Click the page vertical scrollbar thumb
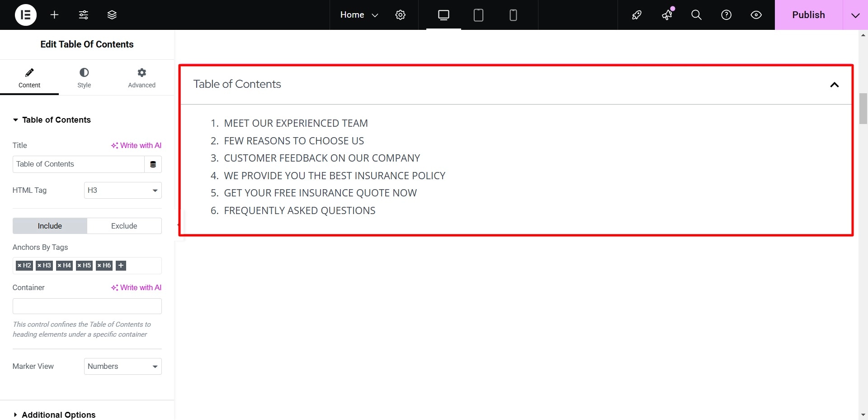Image resolution: width=868 pixels, height=420 pixels. coord(863,109)
